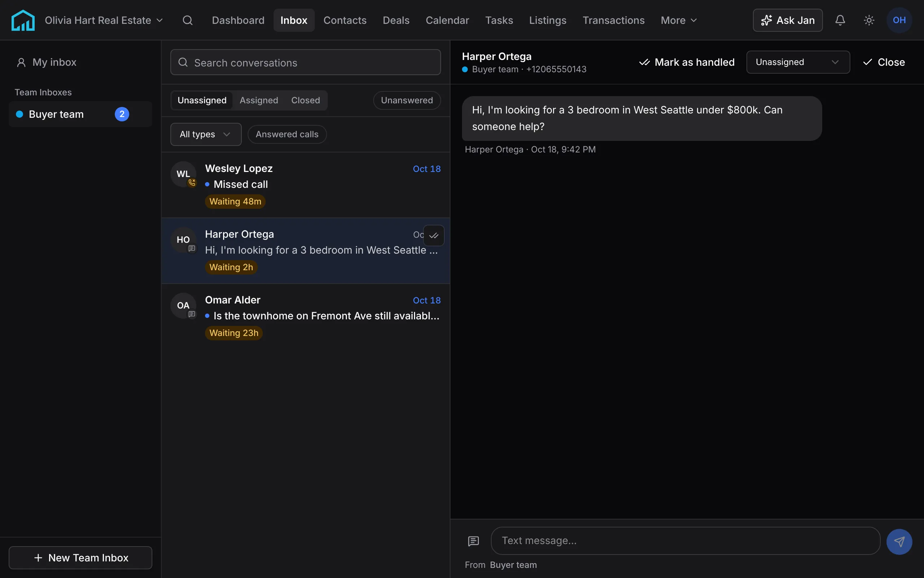Viewport: 924px width, 578px height.
Task: Click the house logo icon
Action: click(23, 20)
